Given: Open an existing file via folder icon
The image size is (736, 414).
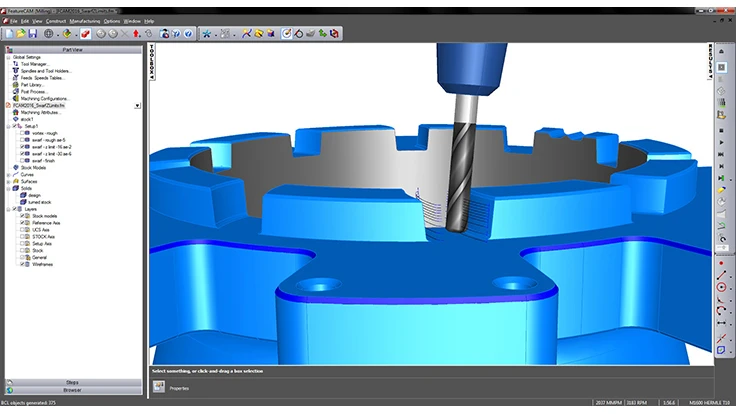Looking at the screenshot, I should tap(21, 33).
